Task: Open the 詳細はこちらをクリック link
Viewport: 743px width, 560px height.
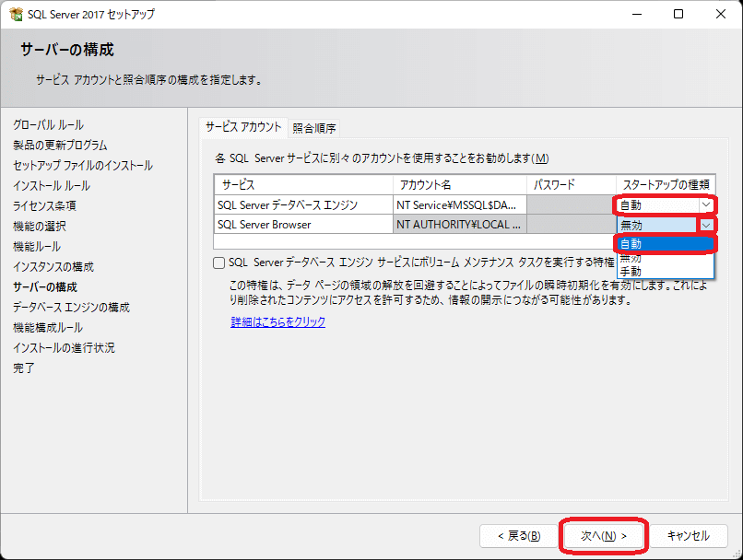Action: click(x=277, y=322)
